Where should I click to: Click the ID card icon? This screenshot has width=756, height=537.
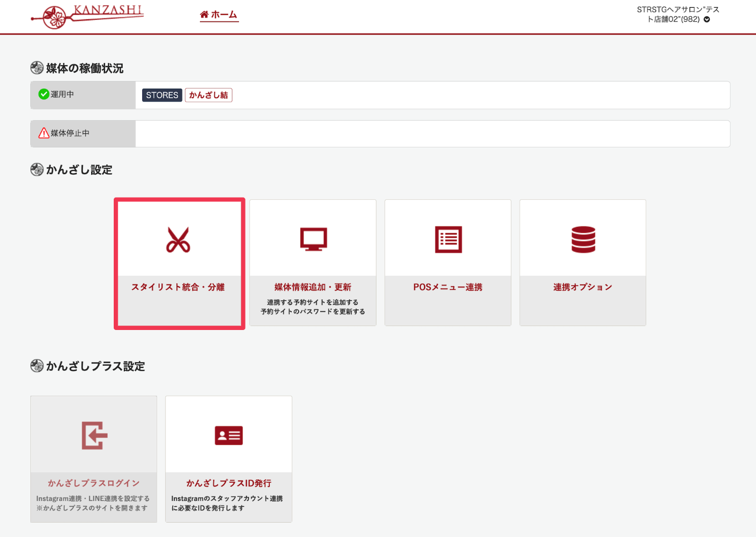pos(229,435)
